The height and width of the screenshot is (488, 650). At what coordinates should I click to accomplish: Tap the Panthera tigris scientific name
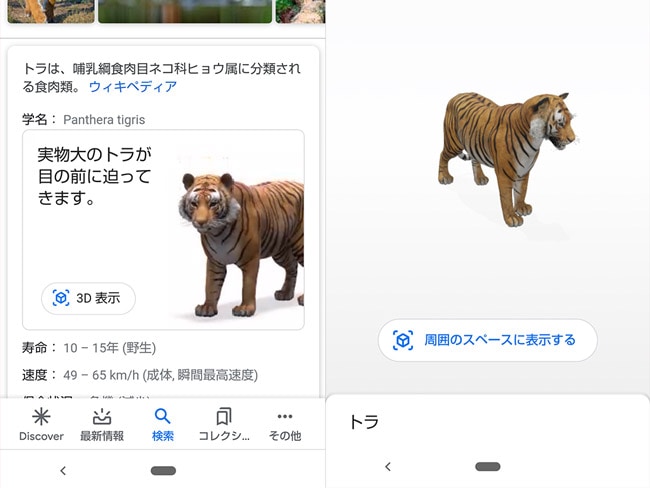point(104,120)
